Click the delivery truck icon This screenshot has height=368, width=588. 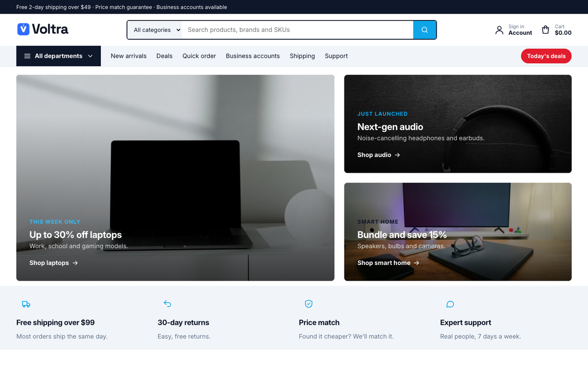[26, 304]
